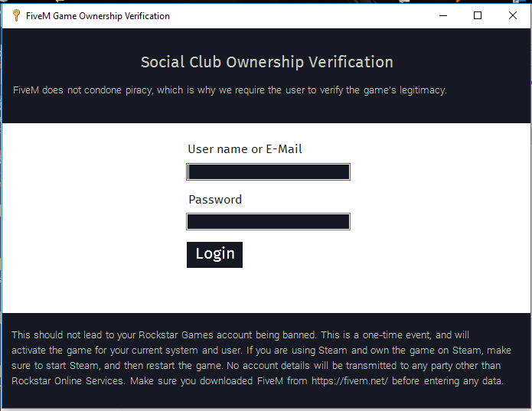
Task: Click the golden key icon in title bar
Action: click(16, 15)
